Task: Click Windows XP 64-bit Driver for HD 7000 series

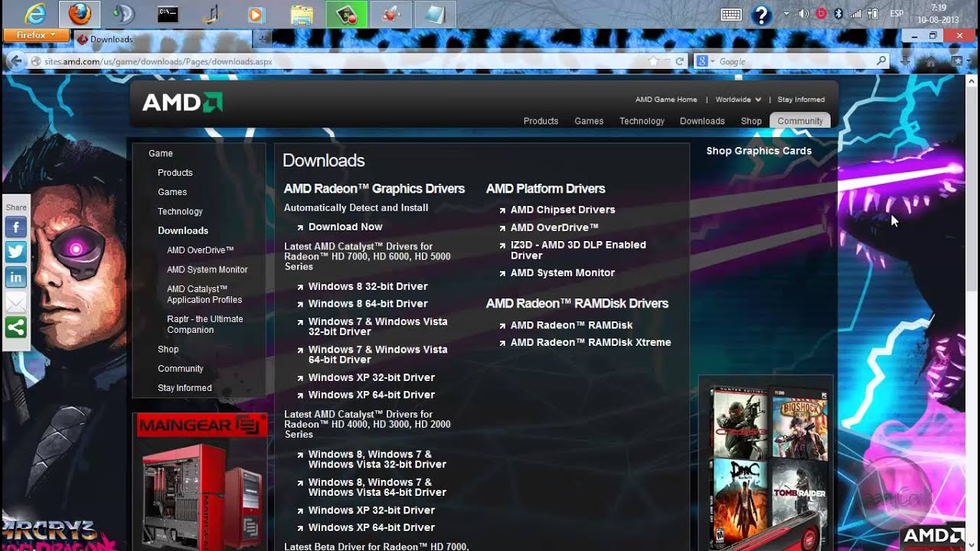Action: pos(371,395)
